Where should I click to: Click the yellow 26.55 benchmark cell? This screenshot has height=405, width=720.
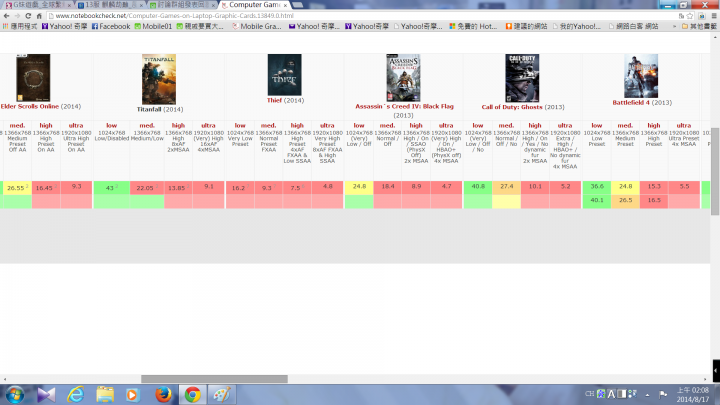coord(17,187)
